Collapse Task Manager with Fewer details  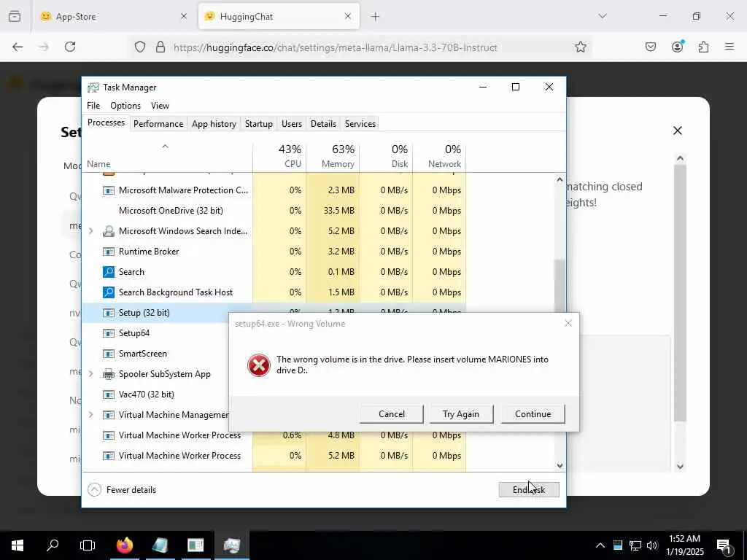click(x=123, y=489)
